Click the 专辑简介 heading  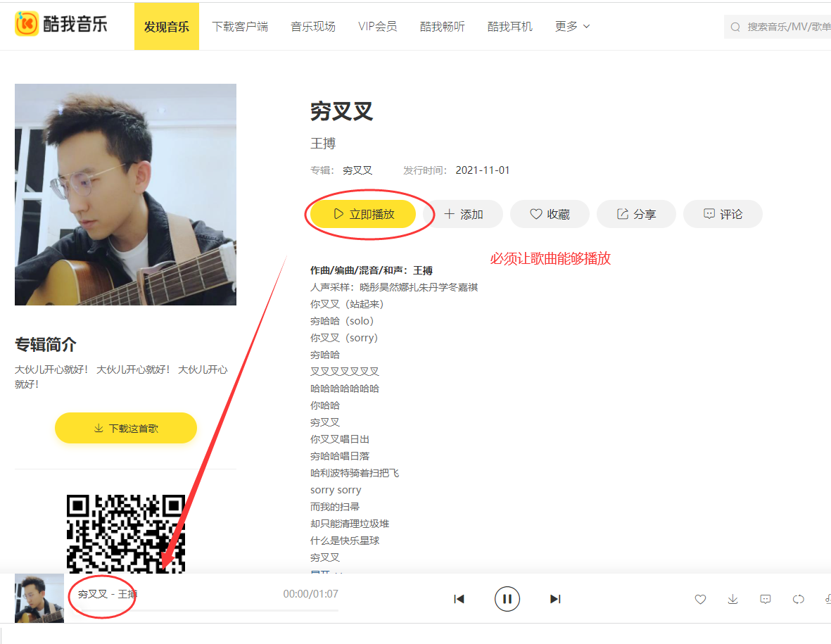coord(46,345)
